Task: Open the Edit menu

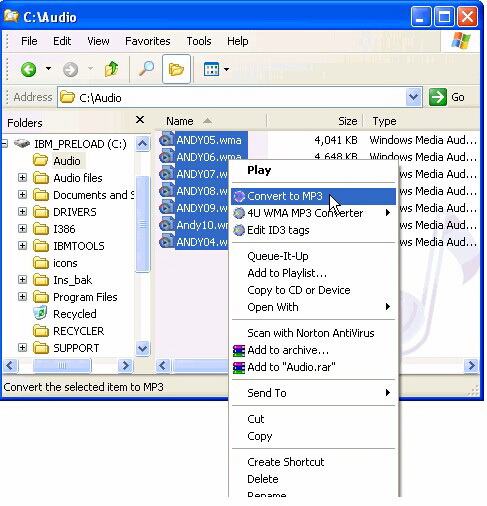Action: pyautogui.click(x=62, y=41)
